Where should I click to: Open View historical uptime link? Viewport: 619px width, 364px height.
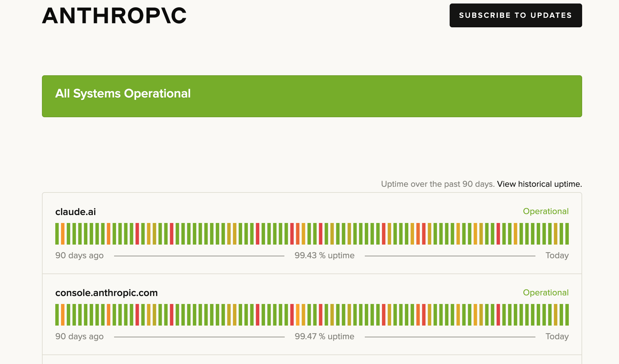click(539, 184)
